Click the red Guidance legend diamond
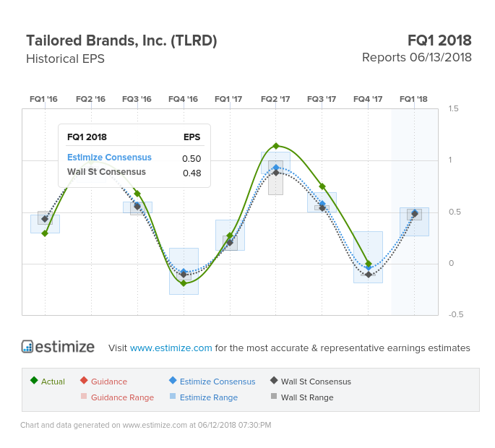495x448 pixels. coord(84,380)
